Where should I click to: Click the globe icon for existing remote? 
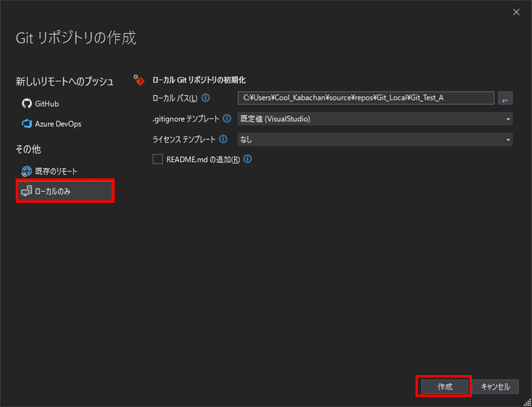(x=26, y=172)
